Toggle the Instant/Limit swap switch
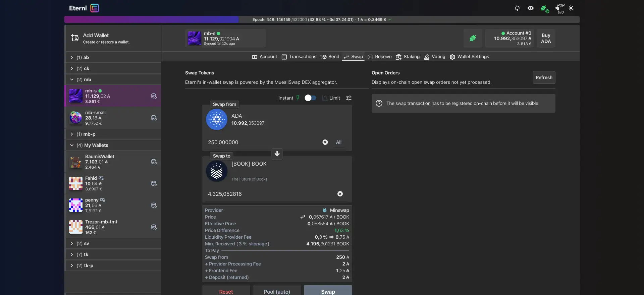Image resolution: width=644 pixels, height=295 pixels. tap(310, 98)
